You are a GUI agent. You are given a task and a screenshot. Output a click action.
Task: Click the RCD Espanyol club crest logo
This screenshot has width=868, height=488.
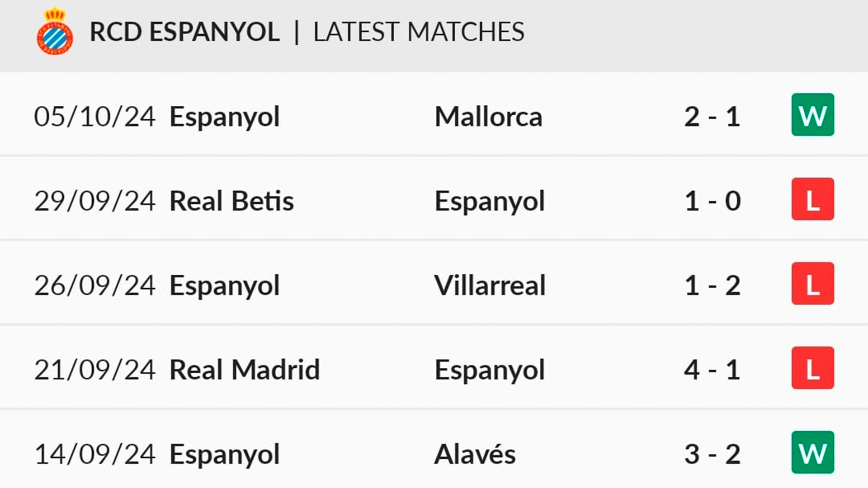click(x=55, y=31)
